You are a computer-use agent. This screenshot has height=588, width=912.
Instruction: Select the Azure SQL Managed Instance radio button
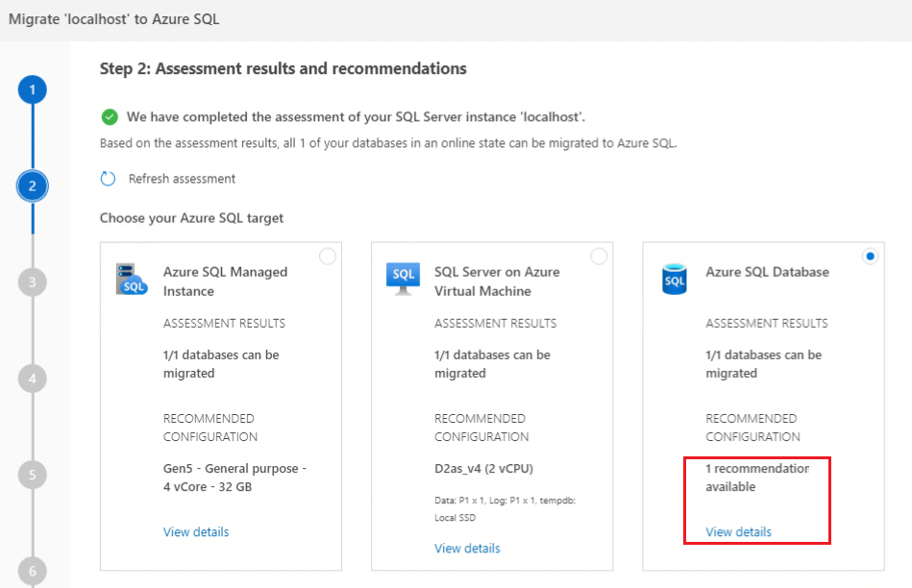tap(328, 256)
